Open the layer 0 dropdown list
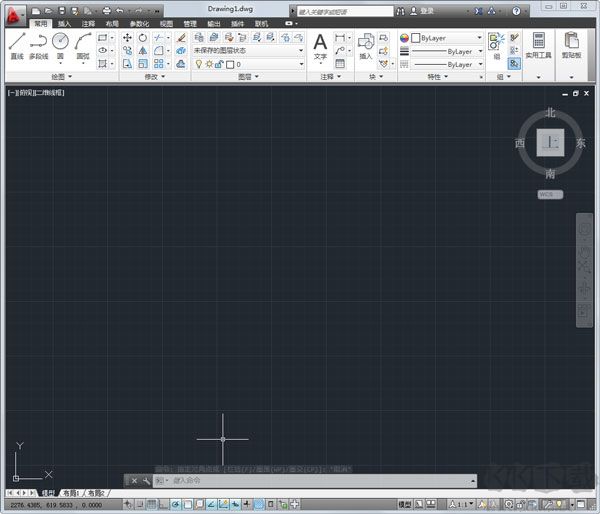 [248, 64]
